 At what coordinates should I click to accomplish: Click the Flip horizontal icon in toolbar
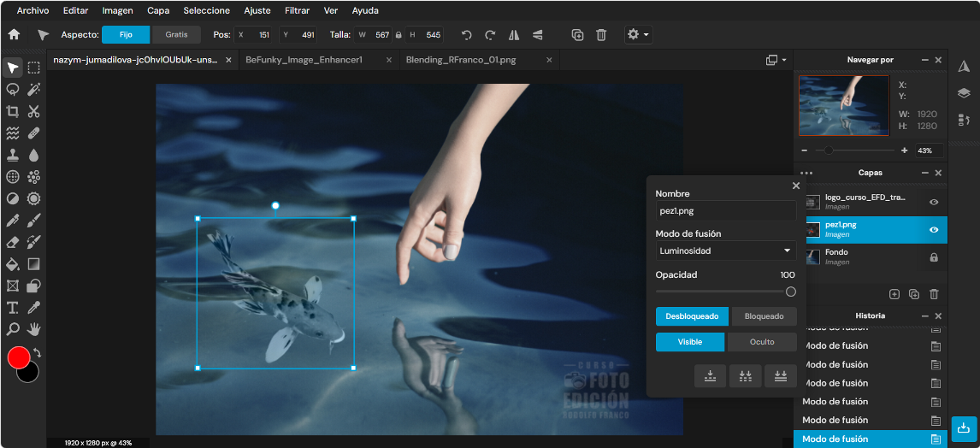(x=514, y=35)
